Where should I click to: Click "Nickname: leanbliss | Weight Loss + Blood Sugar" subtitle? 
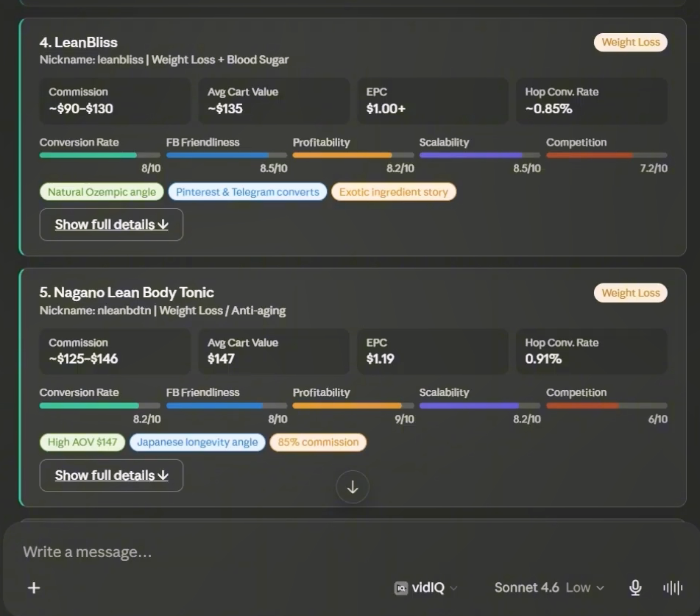pos(164,60)
